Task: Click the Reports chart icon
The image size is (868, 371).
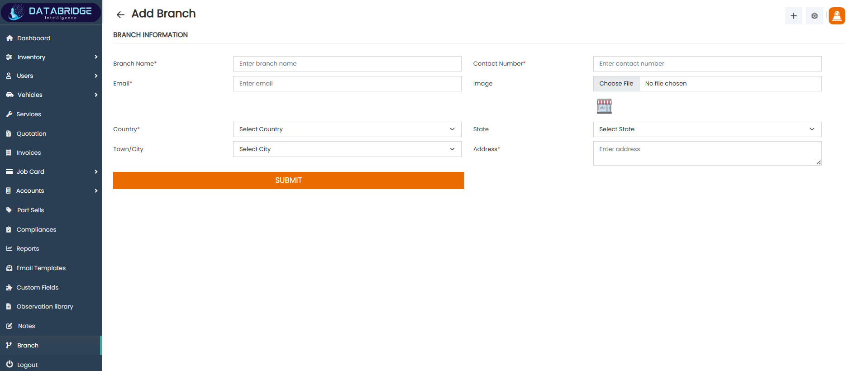Action: coord(9,249)
